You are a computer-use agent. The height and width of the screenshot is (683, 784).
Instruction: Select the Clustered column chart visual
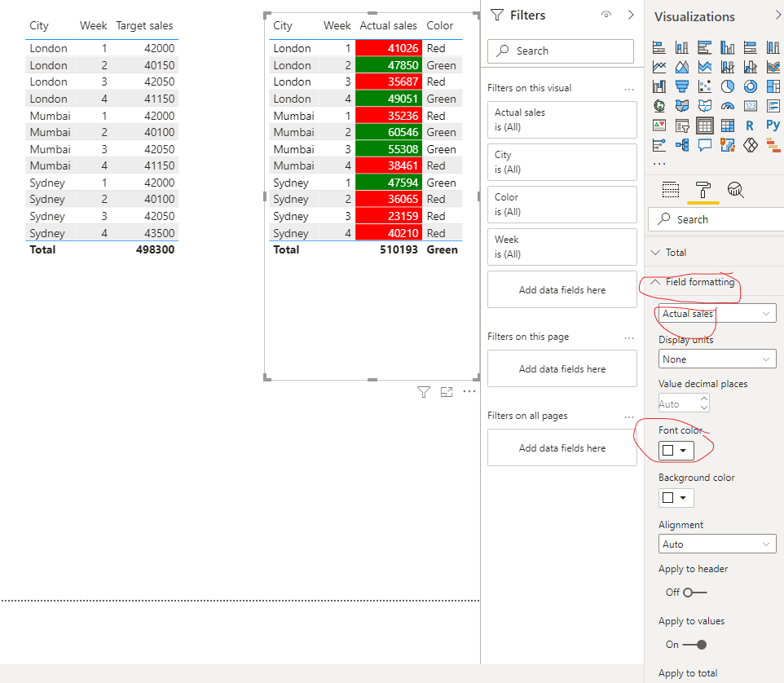click(x=728, y=47)
